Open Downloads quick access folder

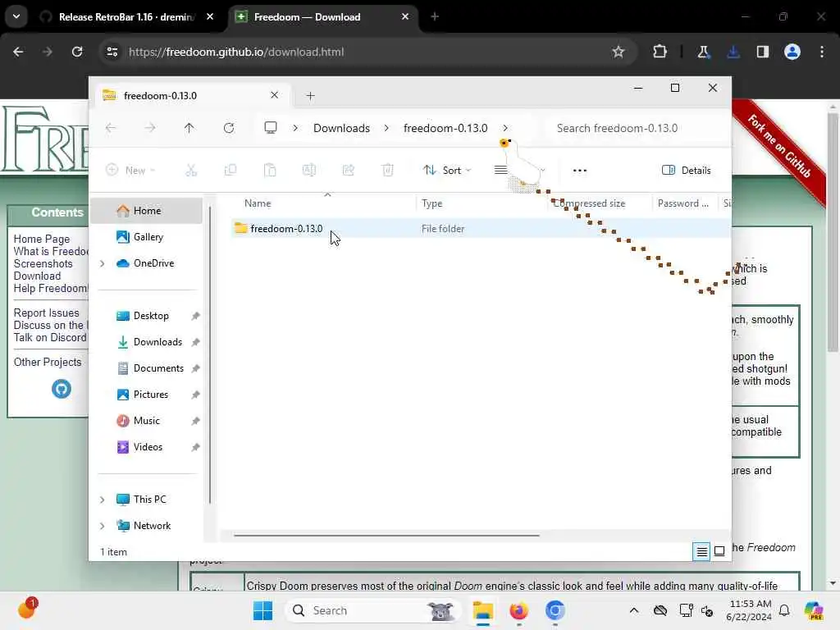pos(157,342)
